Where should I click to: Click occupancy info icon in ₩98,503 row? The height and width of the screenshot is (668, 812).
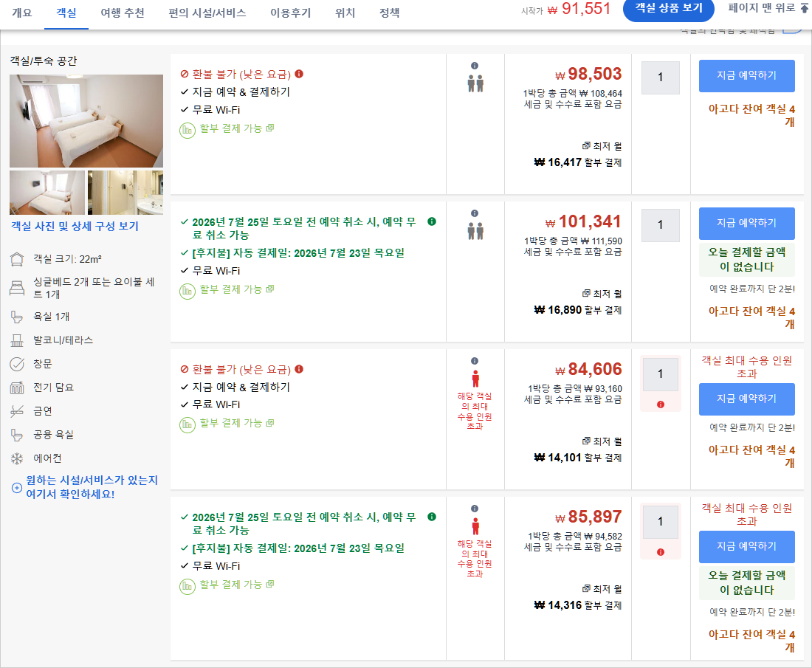[x=475, y=66]
